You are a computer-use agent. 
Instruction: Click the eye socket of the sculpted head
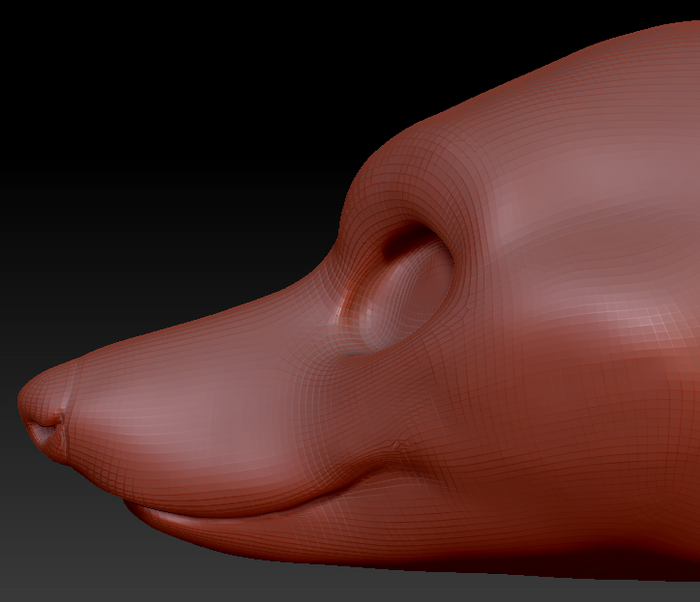[x=396, y=287]
